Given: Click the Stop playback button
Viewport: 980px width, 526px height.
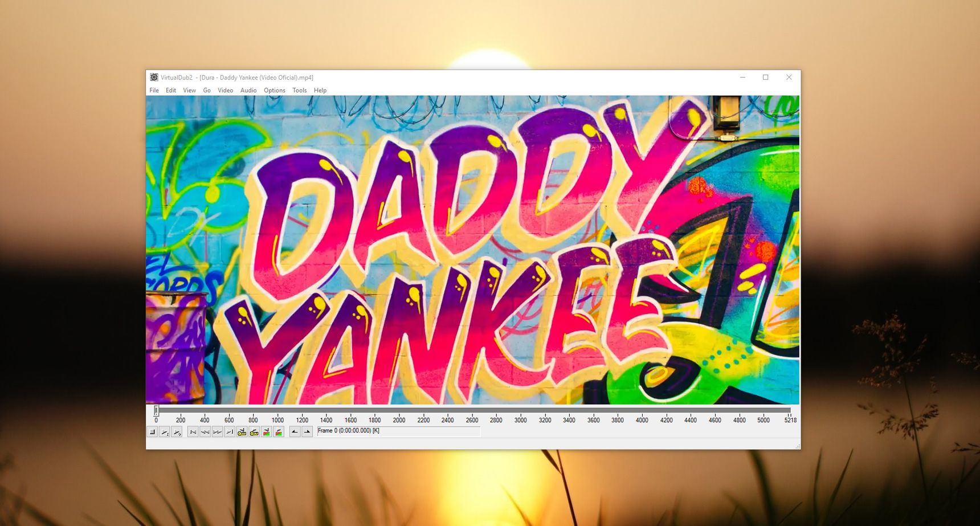Looking at the screenshot, I should click(152, 432).
